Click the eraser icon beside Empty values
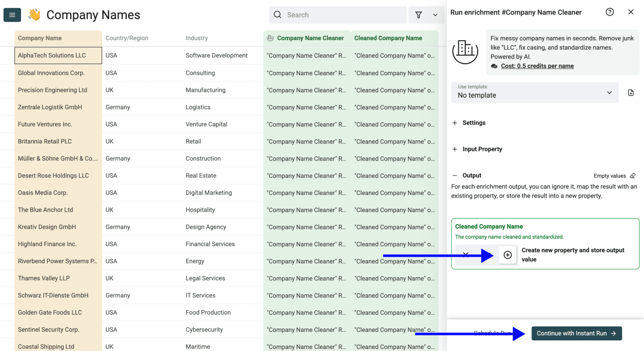The width and height of the screenshot is (644, 351). [x=632, y=175]
